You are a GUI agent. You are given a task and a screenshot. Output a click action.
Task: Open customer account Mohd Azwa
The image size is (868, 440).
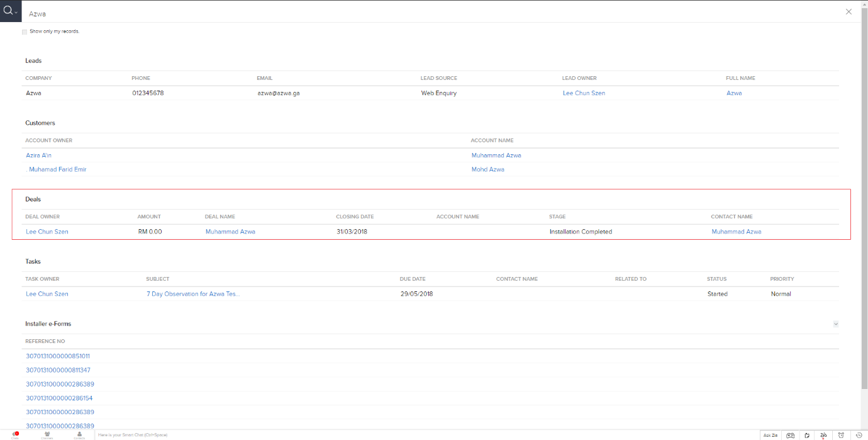pos(487,169)
